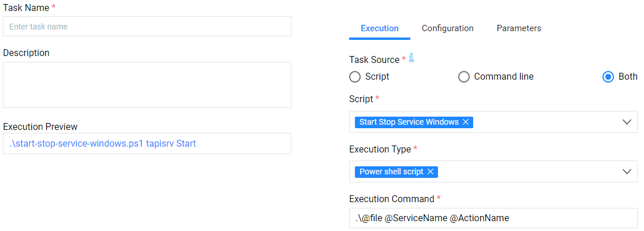Go to the Parameters tab

pyautogui.click(x=519, y=28)
